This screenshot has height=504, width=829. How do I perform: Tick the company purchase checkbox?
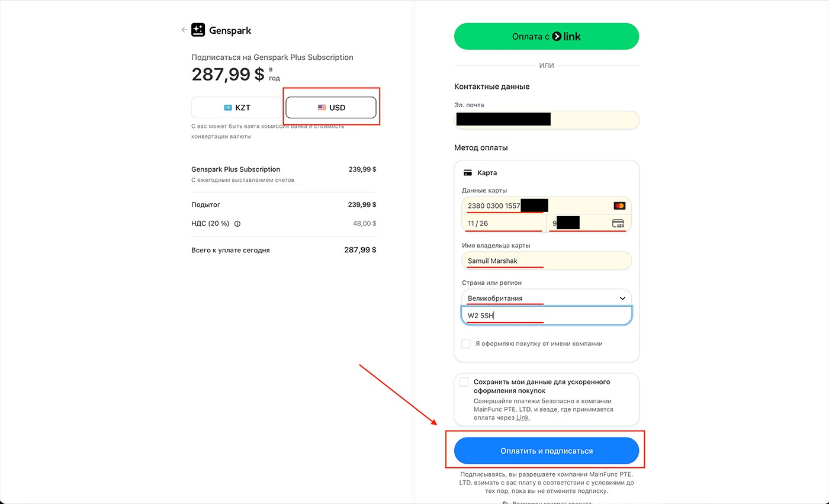[466, 344]
